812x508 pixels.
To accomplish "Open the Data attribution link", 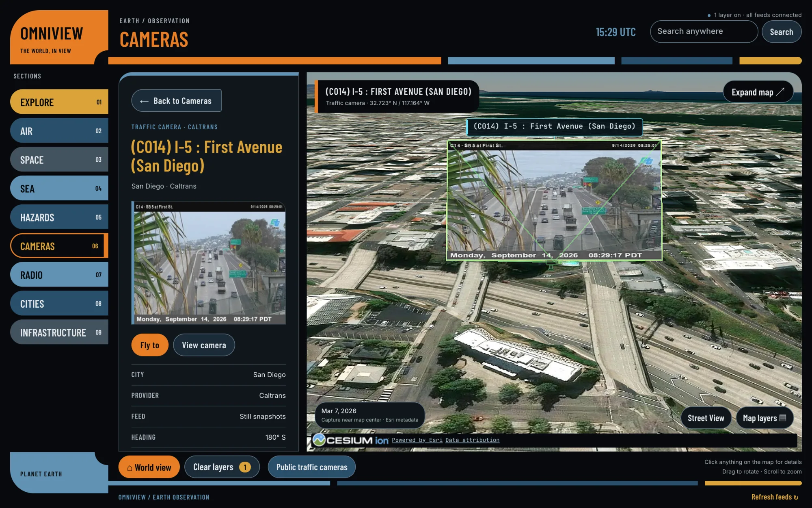I will (472, 440).
